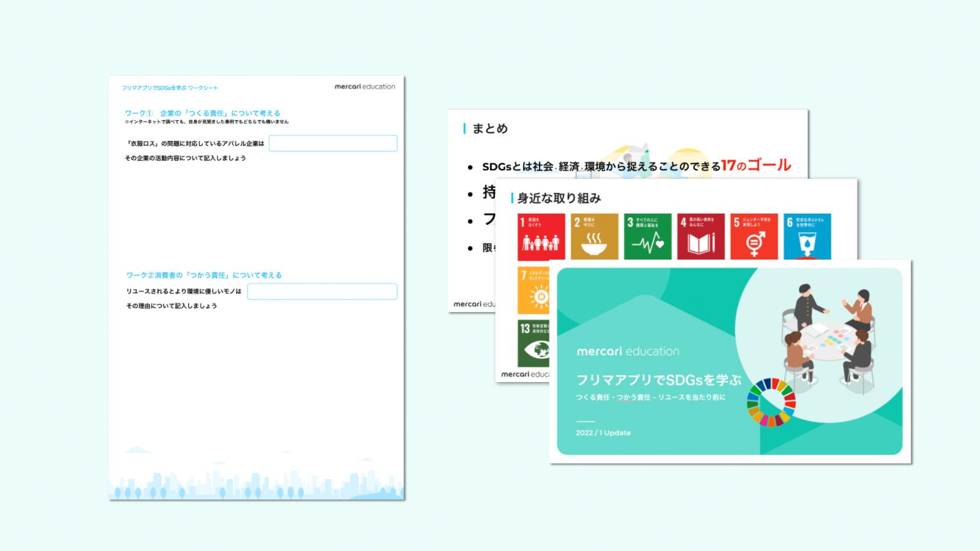Select SDG goal 6 clean water icon
980x551 pixels.
click(807, 236)
